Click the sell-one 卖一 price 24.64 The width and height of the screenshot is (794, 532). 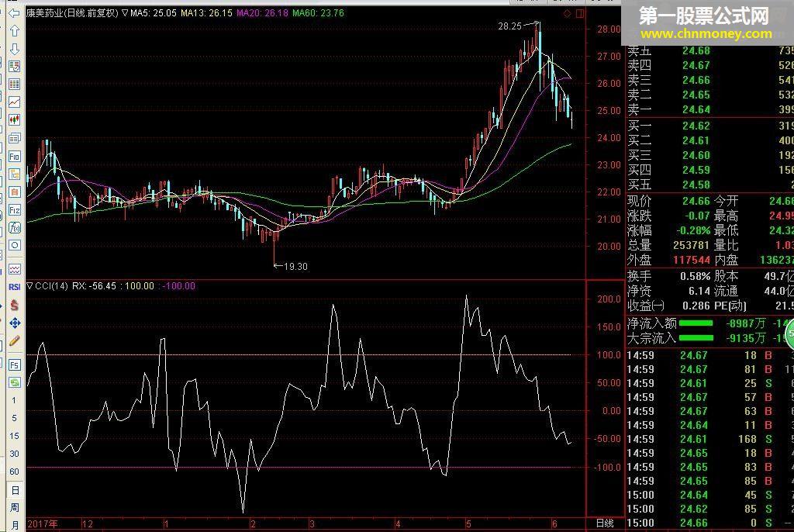click(x=696, y=109)
